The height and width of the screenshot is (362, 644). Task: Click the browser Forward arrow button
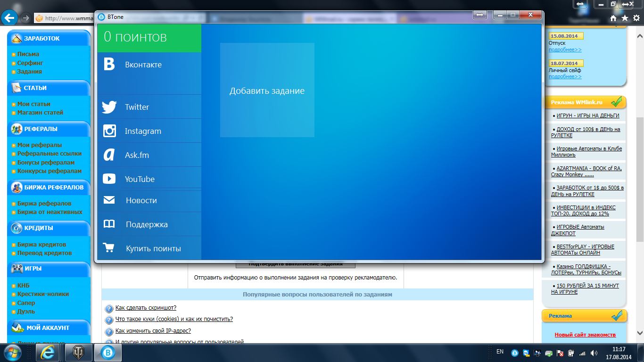coord(26,18)
